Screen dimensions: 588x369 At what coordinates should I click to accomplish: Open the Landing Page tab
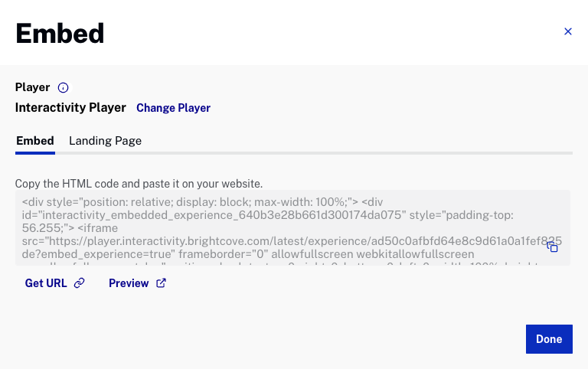[x=105, y=141]
